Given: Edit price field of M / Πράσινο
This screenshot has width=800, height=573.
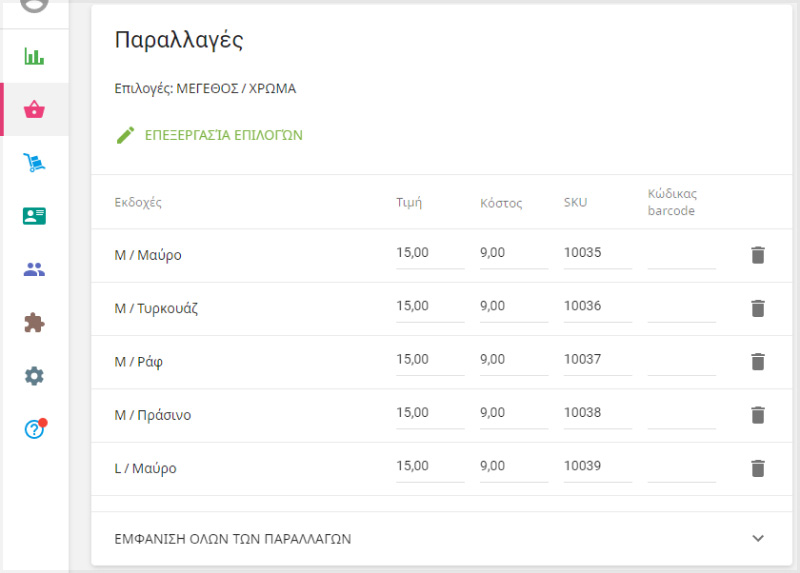Looking at the screenshot, I should coord(430,414).
